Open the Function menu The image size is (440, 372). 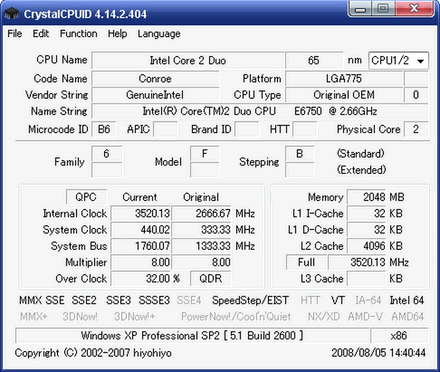point(79,34)
